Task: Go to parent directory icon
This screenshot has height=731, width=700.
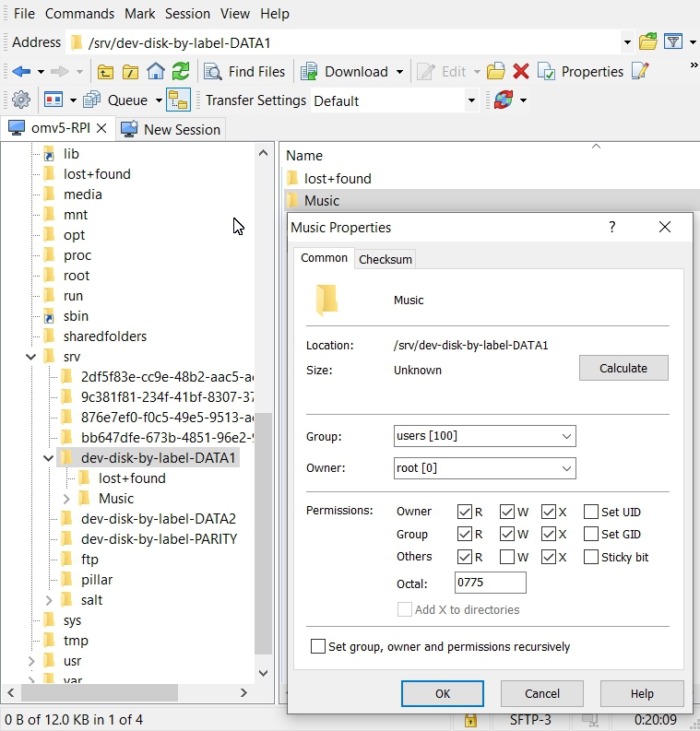Action: pos(106,72)
